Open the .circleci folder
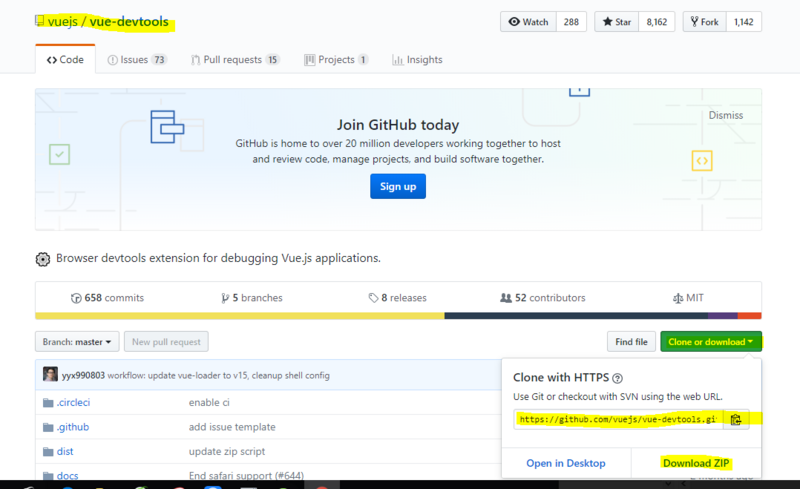The height and width of the screenshot is (489, 800). point(73,402)
